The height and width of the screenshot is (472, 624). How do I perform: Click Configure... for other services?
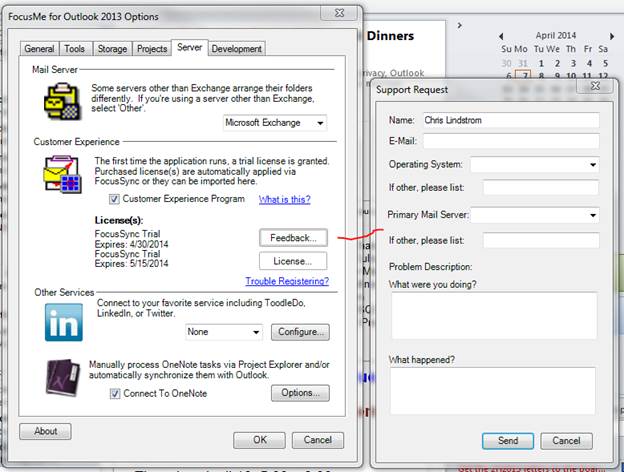300,332
